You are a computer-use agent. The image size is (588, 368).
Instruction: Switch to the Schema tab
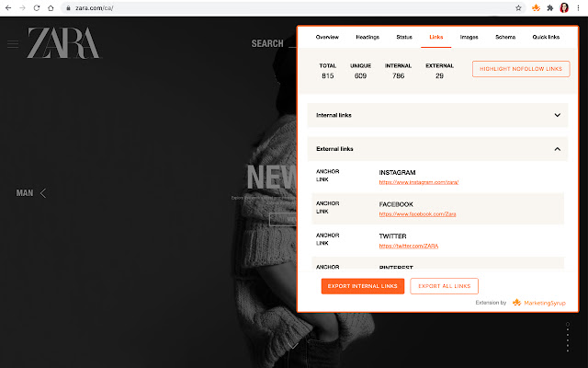505,37
